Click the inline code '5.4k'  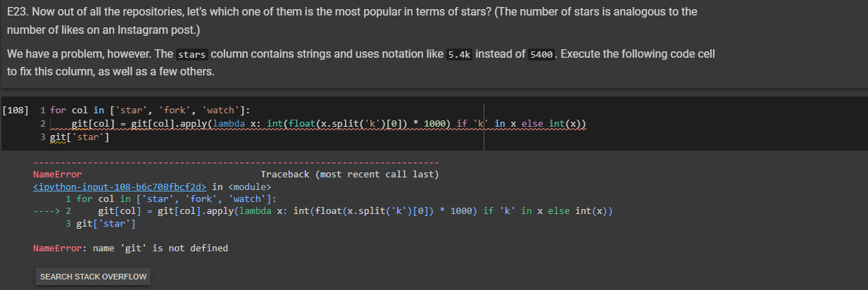tap(461, 55)
